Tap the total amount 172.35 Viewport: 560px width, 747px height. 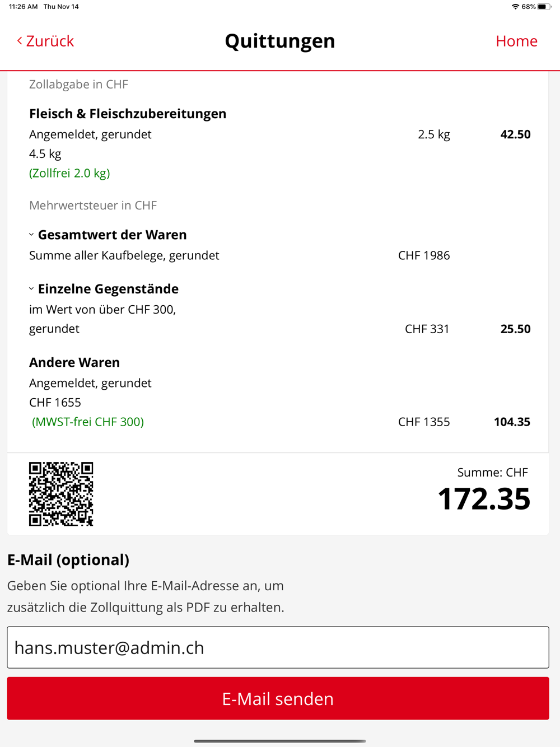pos(484,499)
